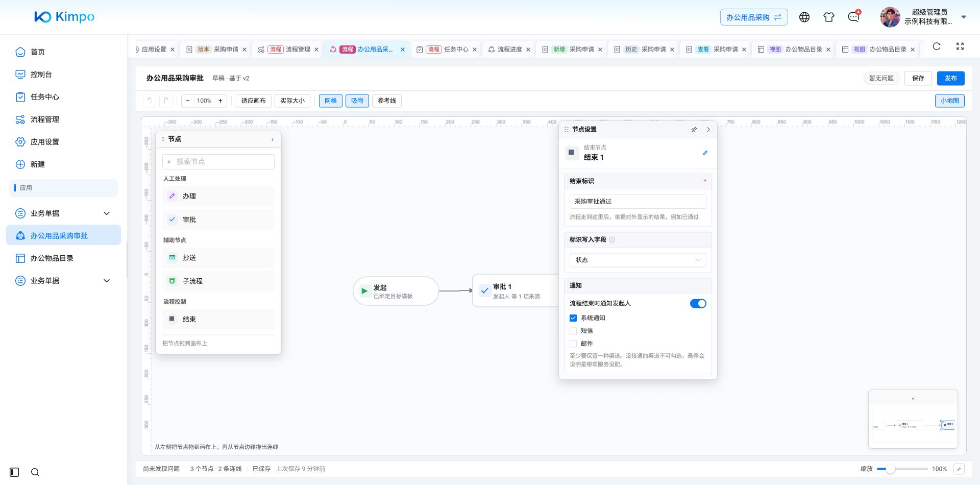Zoom in with the plus button
Screen dimensions: 980x485
(x=220, y=101)
